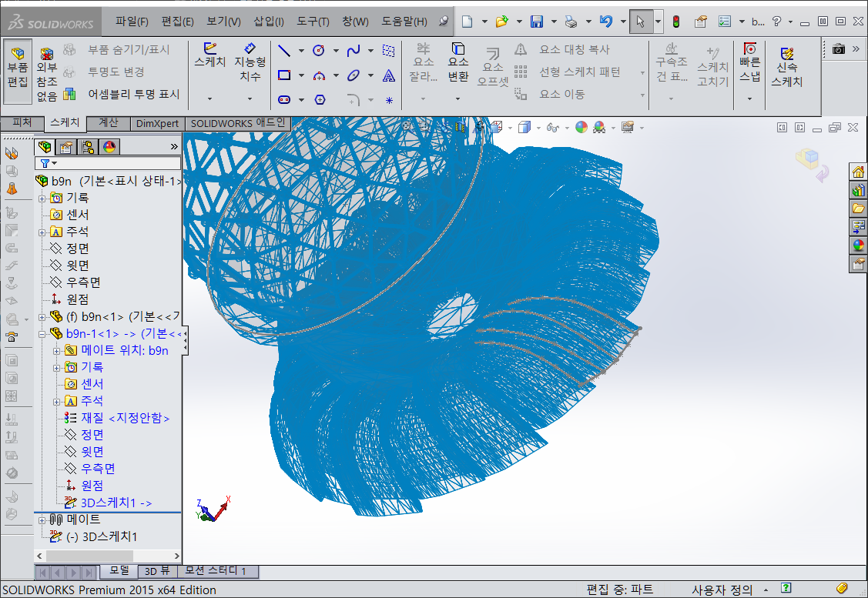Click the DisplayManager tab icon
The width and height of the screenshot is (868, 598).
[109, 146]
